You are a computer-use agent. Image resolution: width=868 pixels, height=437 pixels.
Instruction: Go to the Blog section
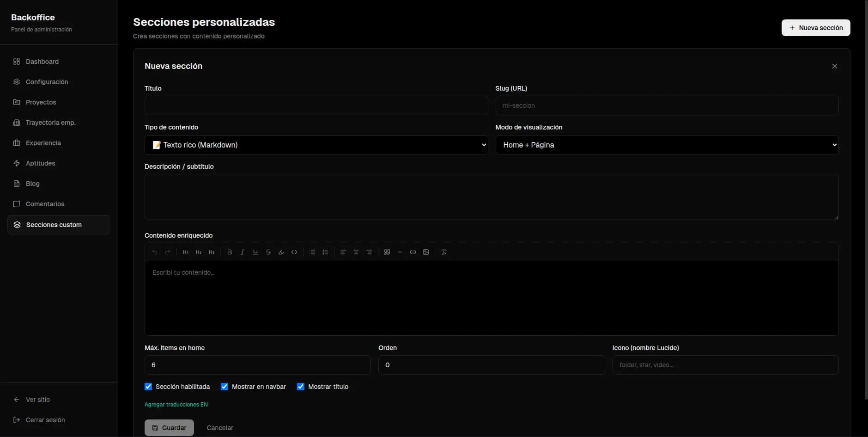click(x=33, y=183)
